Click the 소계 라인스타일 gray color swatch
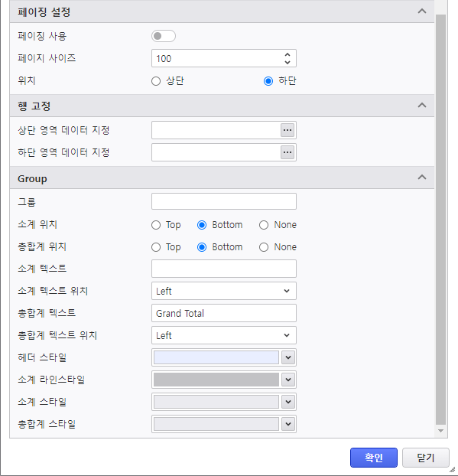 216,380
